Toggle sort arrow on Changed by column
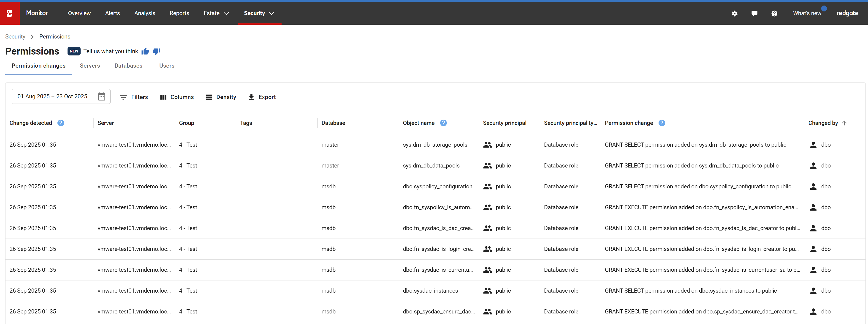 844,123
